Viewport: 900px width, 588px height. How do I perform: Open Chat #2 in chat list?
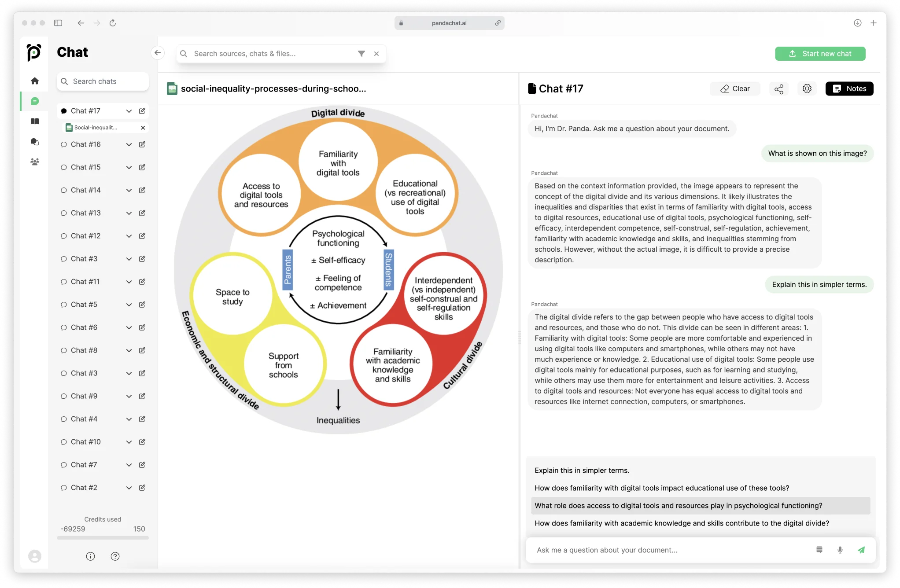click(x=84, y=488)
